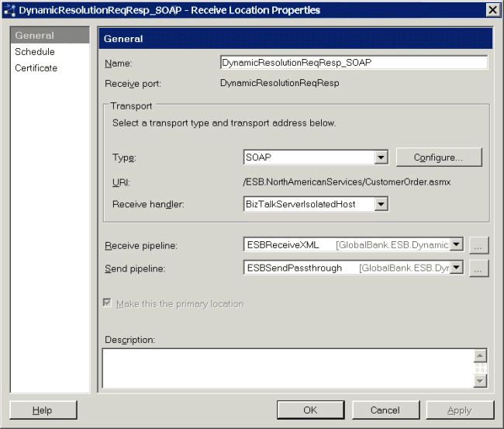
Task: Click the Transport group label
Action: click(131, 106)
